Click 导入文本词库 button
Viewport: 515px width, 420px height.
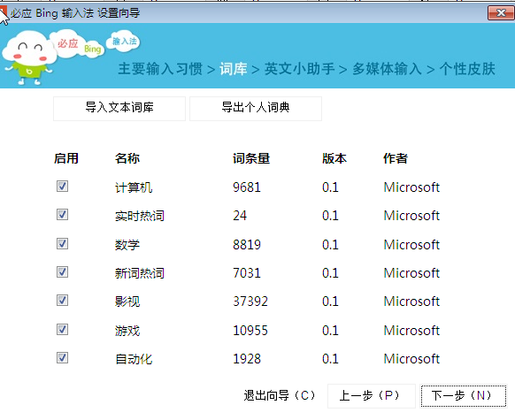point(119,108)
